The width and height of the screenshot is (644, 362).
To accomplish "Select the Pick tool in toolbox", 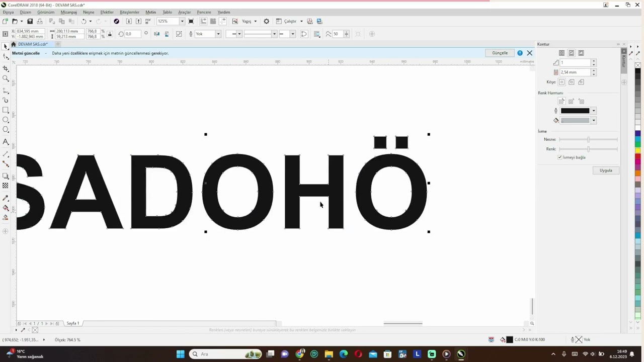I will [6, 46].
